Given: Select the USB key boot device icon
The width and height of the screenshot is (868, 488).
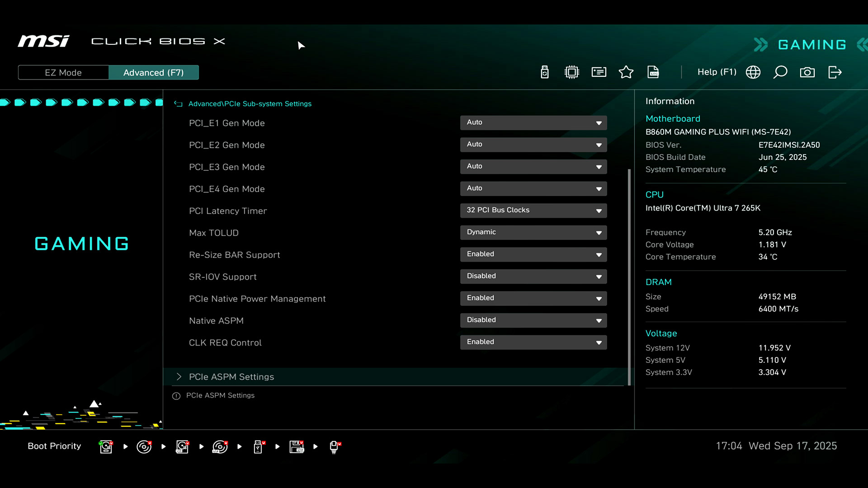Looking at the screenshot, I should [x=258, y=446].
